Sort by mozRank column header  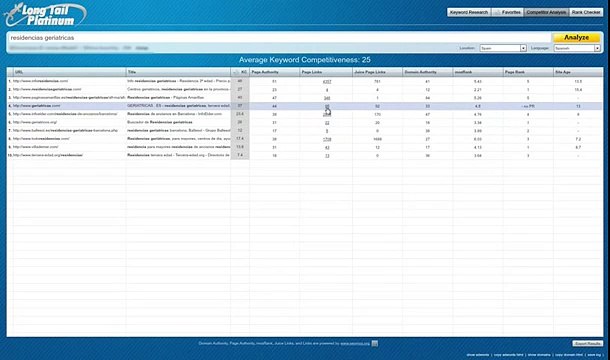pos(478,72)
